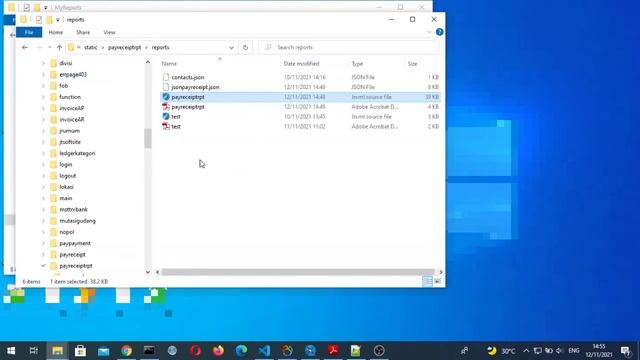Screen dimensions: 640x360
Task: Select the main folder in tree
Action: [x=66, y=198]
